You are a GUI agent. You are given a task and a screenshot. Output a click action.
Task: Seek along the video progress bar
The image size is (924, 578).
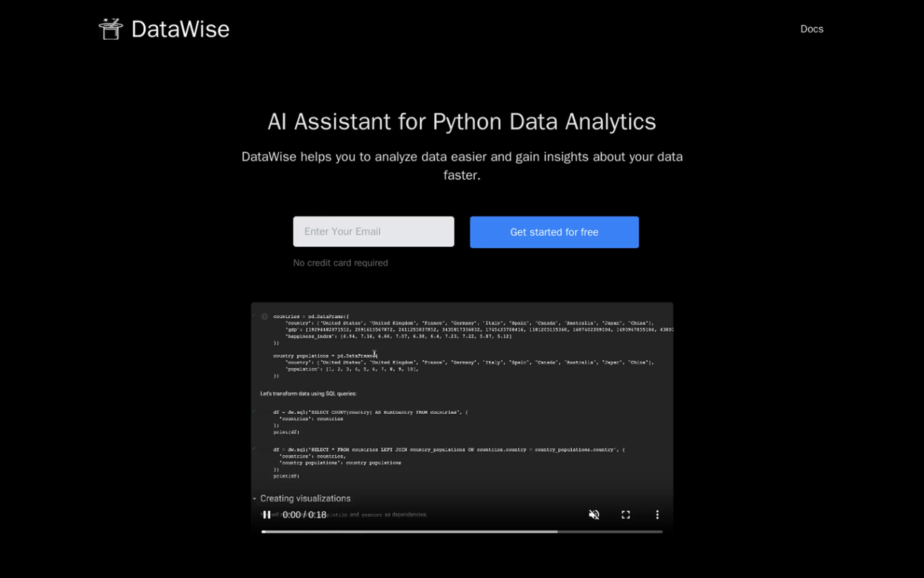(x=462, y=532)
